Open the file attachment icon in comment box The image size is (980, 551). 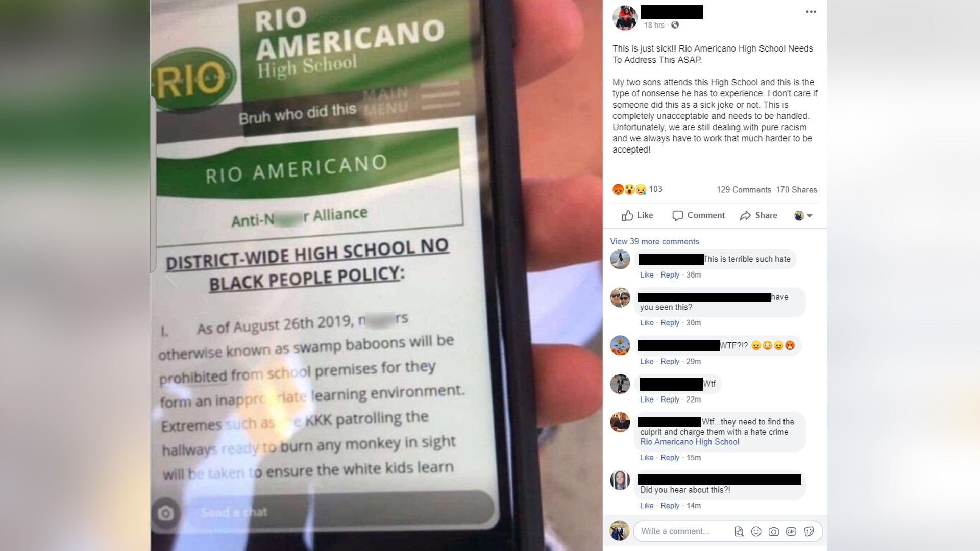click(x=739, y=531)
